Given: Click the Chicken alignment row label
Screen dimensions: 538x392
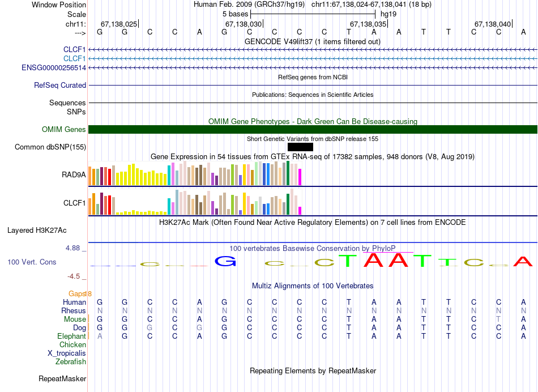Looking at the screenshot, I should tap(72, 344).
